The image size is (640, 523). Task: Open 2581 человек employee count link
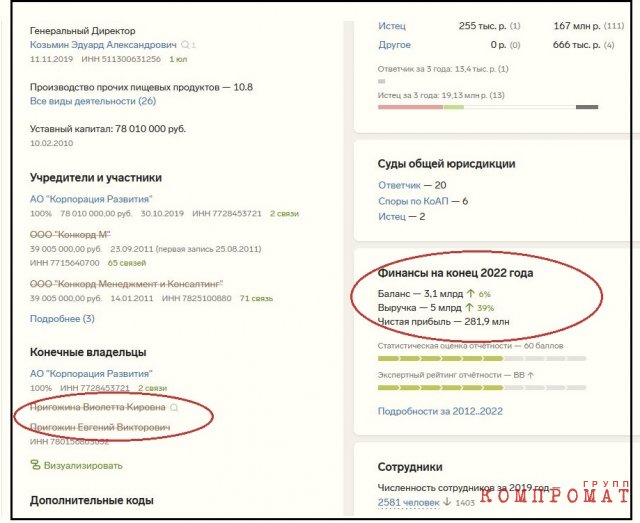click(409, 502)
